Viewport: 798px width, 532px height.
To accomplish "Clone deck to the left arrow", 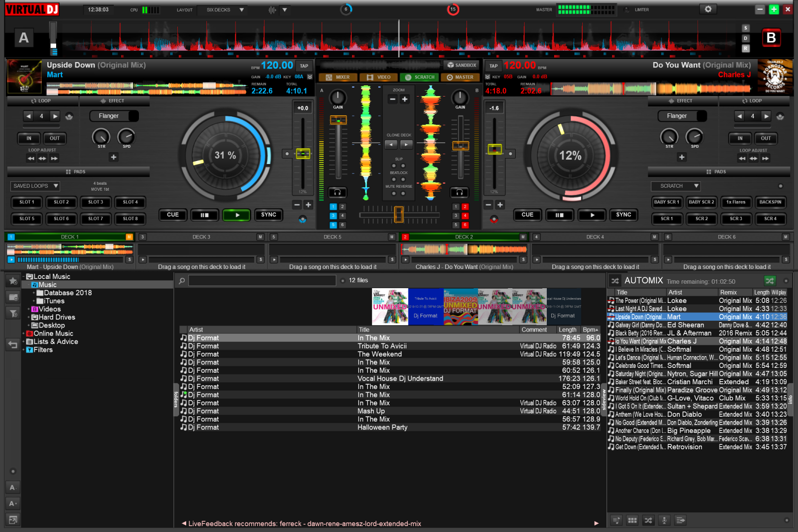I will coord(391,144).
